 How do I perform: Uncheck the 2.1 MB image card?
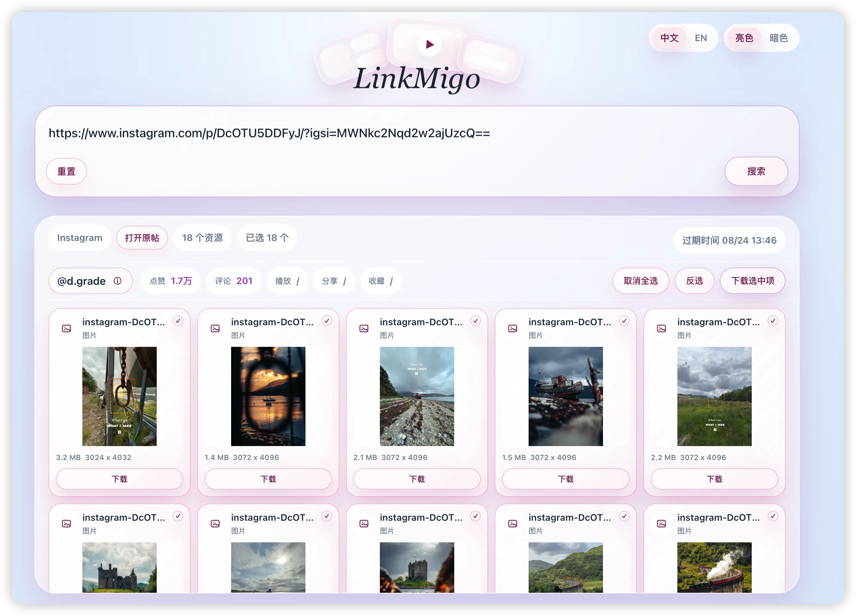(x=475, y=321)
